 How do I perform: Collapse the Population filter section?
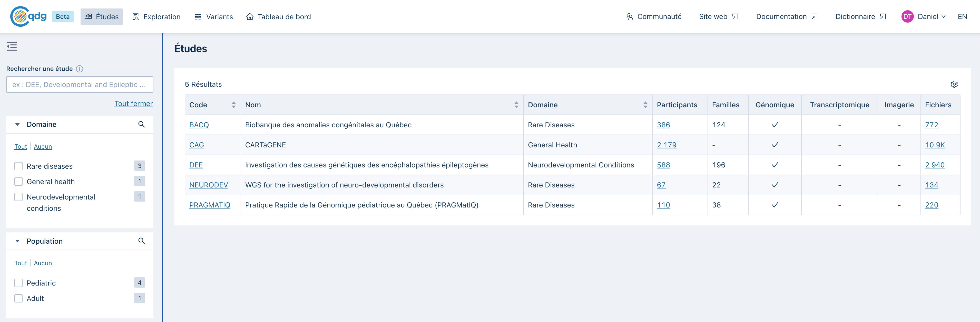coord(17,241)
